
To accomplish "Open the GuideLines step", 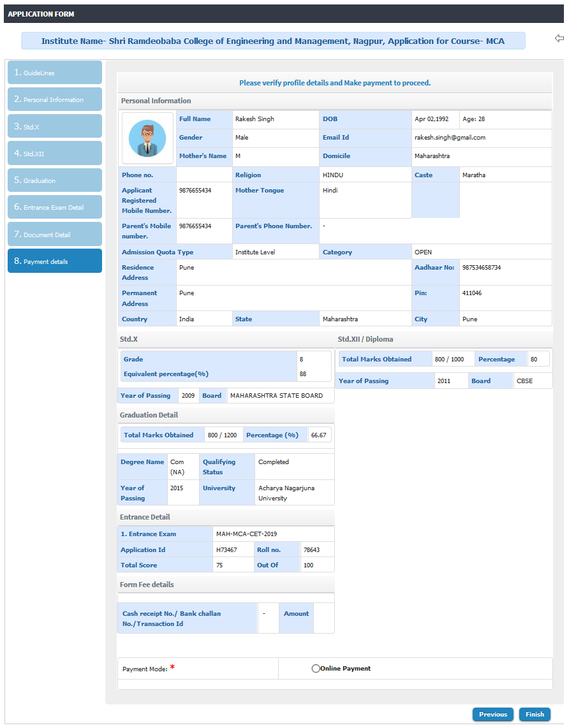I will coord(55,73).
